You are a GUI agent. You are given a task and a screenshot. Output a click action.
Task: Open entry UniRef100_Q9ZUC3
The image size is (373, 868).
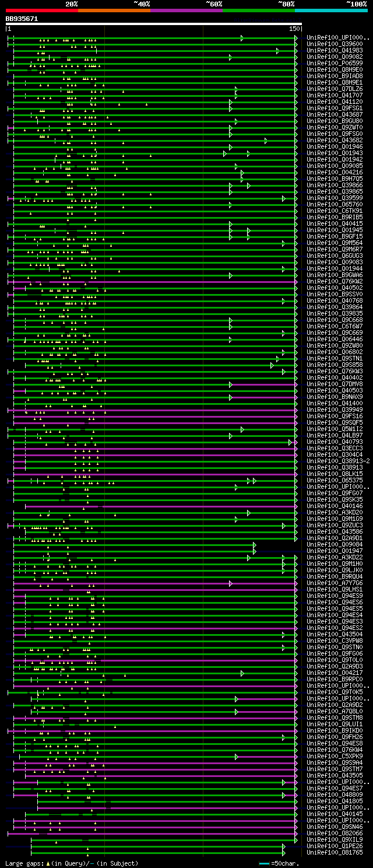point(335,526)
